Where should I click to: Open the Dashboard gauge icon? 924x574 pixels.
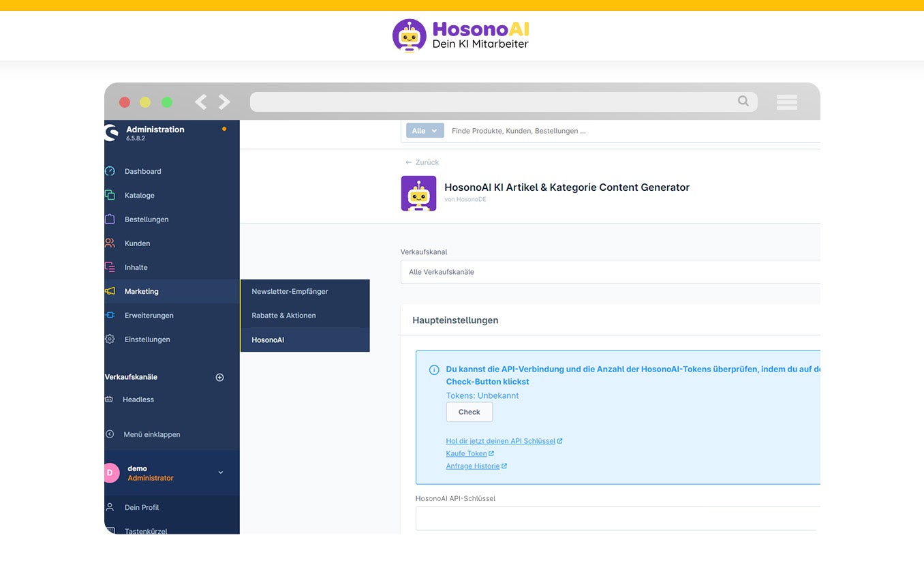pos(110,171)
